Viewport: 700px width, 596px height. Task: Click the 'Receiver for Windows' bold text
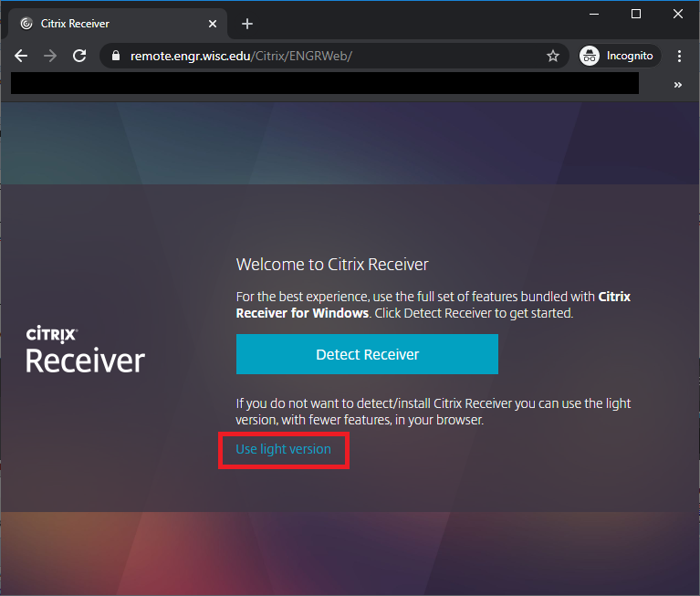(302, 313)
